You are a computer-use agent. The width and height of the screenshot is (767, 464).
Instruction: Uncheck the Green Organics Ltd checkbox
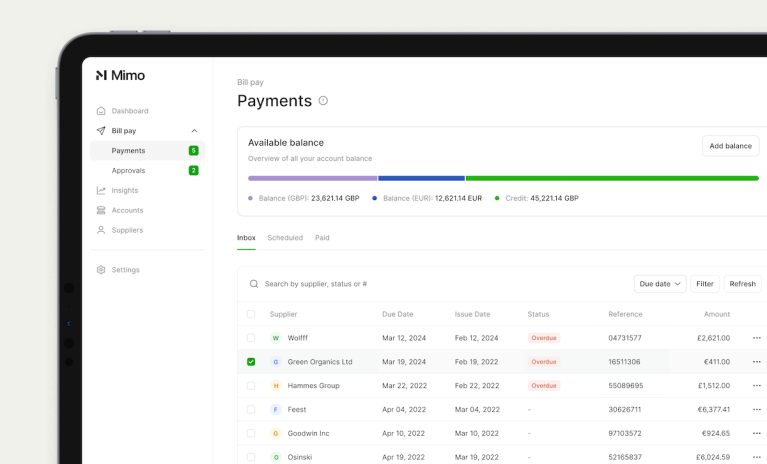(251, 362)
